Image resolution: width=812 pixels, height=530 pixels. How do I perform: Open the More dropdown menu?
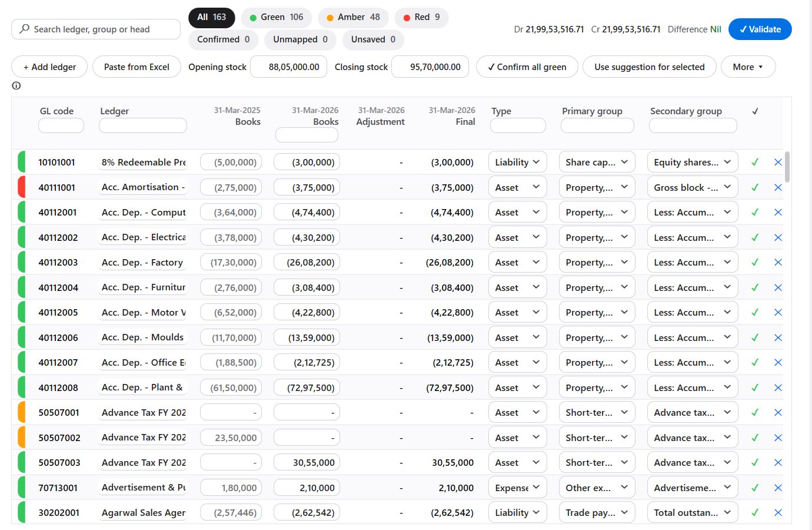tap(748, 67)
